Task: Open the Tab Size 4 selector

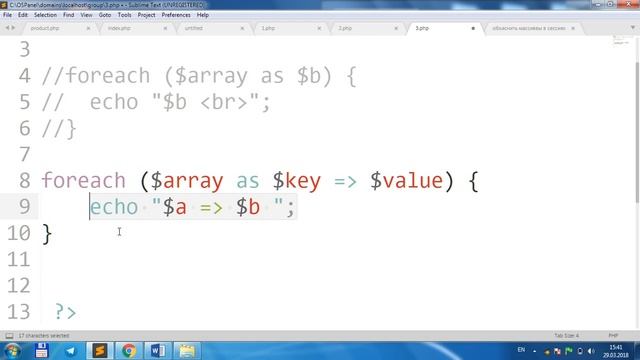Action: coord(566,336)
